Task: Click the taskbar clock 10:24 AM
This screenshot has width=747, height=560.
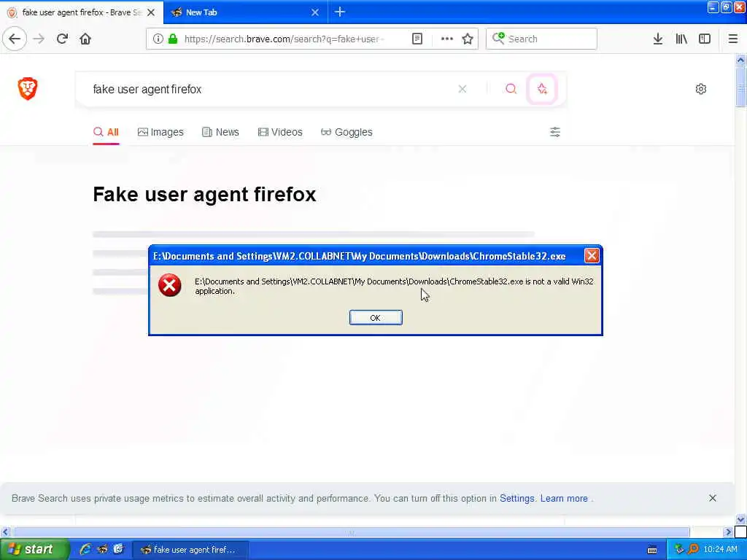Action: point(720,549)
